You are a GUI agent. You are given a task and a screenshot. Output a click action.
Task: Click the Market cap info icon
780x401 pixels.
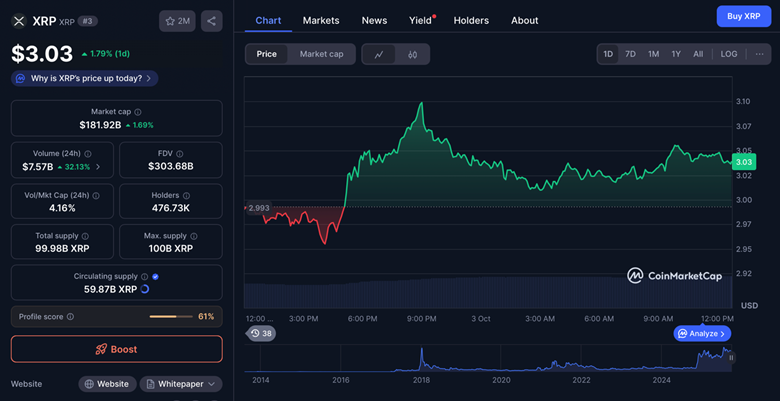(138, 112)
